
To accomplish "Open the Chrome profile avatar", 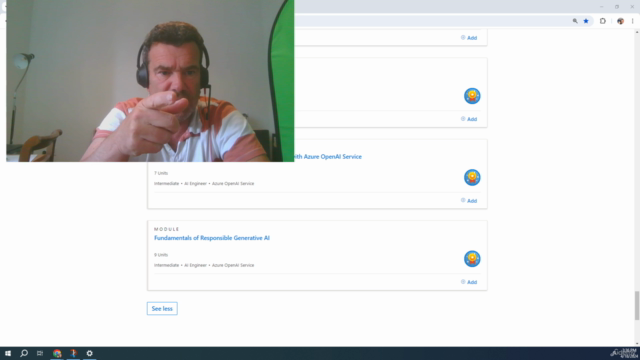I will pyautogui.click(x=620, y=21).
